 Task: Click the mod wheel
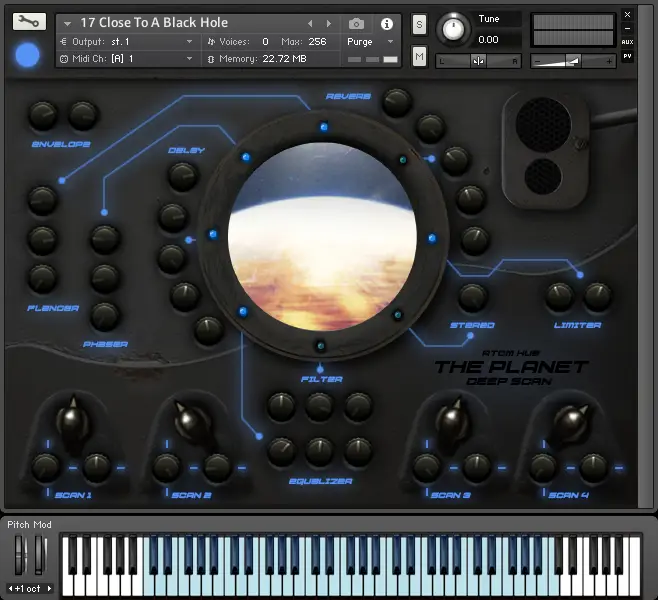(x=40, y=554)
